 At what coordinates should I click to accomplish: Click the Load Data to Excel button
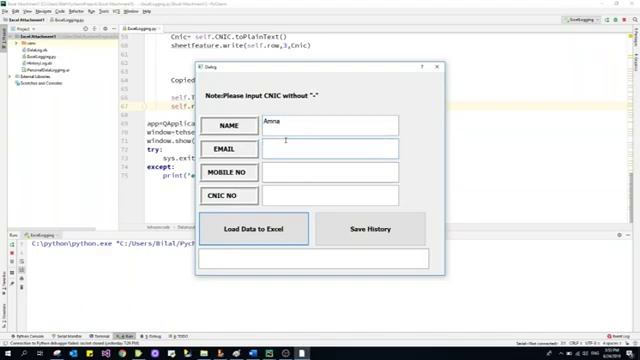point(254,229)
